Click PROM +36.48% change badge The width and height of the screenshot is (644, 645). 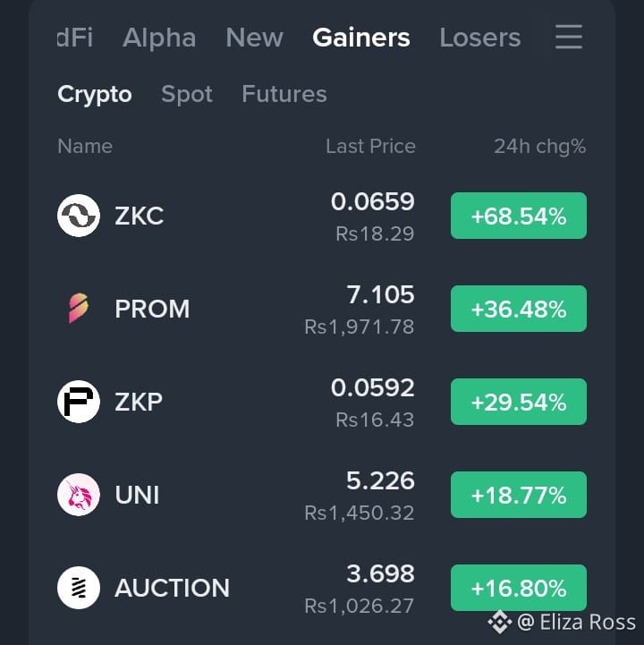click(x=519, y=309)
